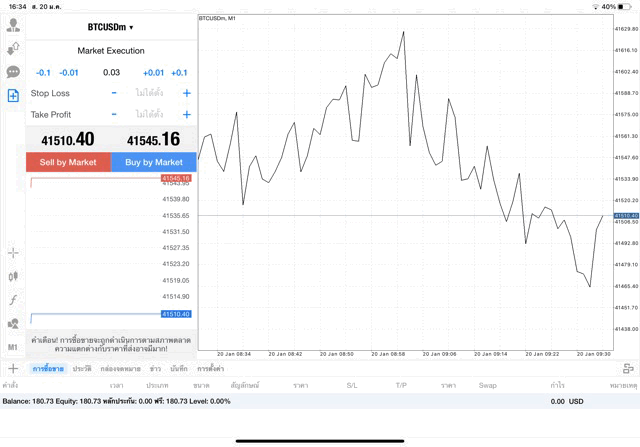The width and height of the screenshot is (640, 447).
Task: Open the BTCUSDm symbol dropdown
Action: tap(111, 27)
